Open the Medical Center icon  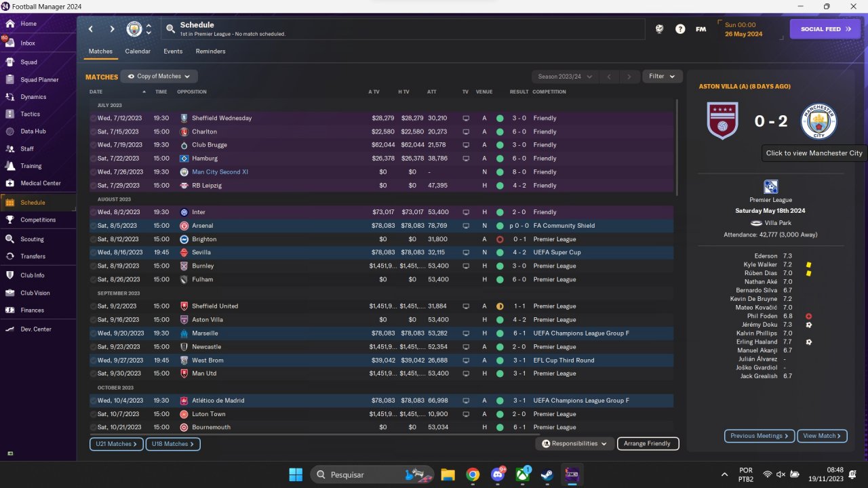click(9, 183)
